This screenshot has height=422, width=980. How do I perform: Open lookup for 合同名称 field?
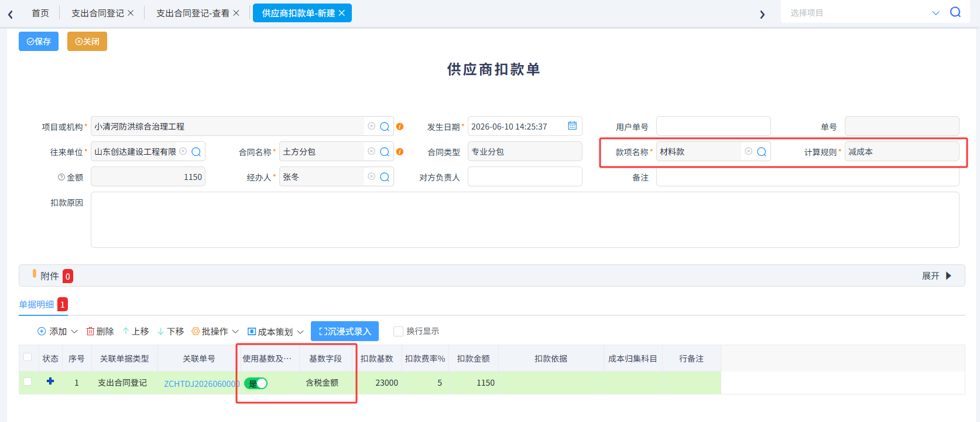[x=385, y=152]
